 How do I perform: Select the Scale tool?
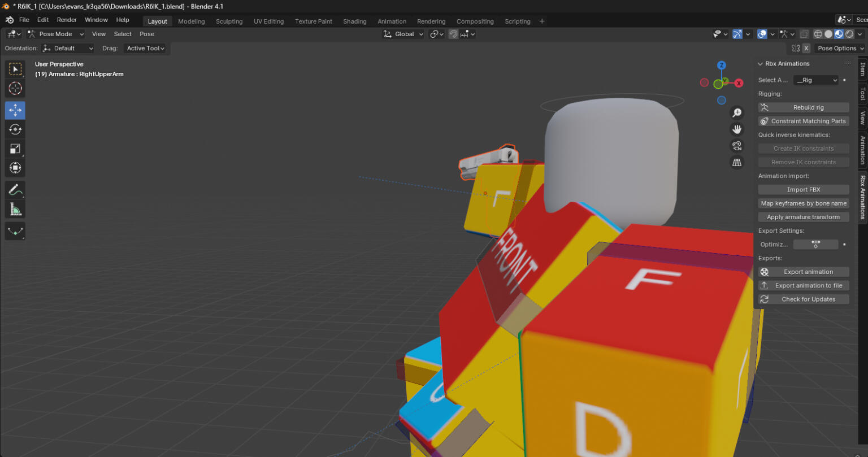15,149
